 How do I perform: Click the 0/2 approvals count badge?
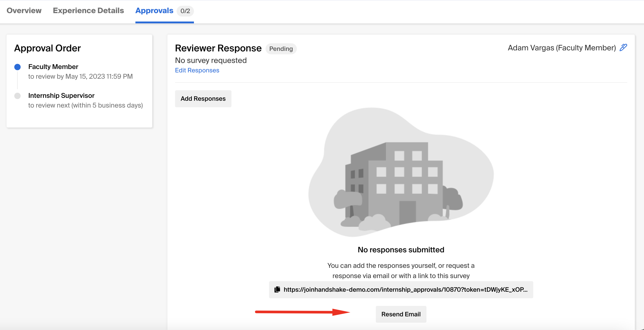coord(185,11)
